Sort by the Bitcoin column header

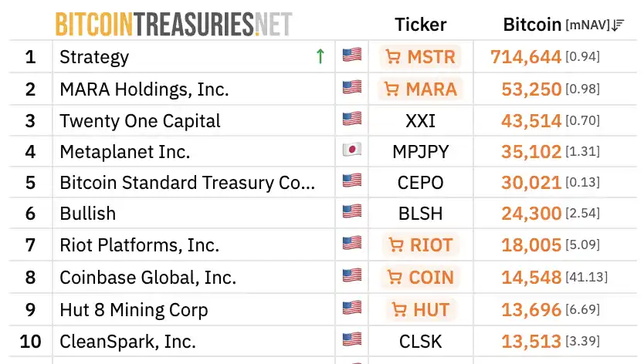[x=532, y=25]
